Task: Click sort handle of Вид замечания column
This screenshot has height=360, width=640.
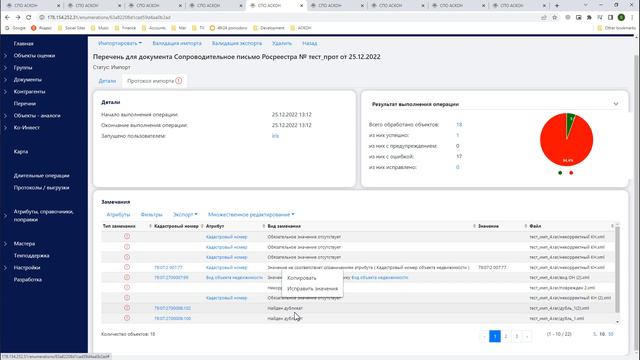Action: tap(474, 226)
